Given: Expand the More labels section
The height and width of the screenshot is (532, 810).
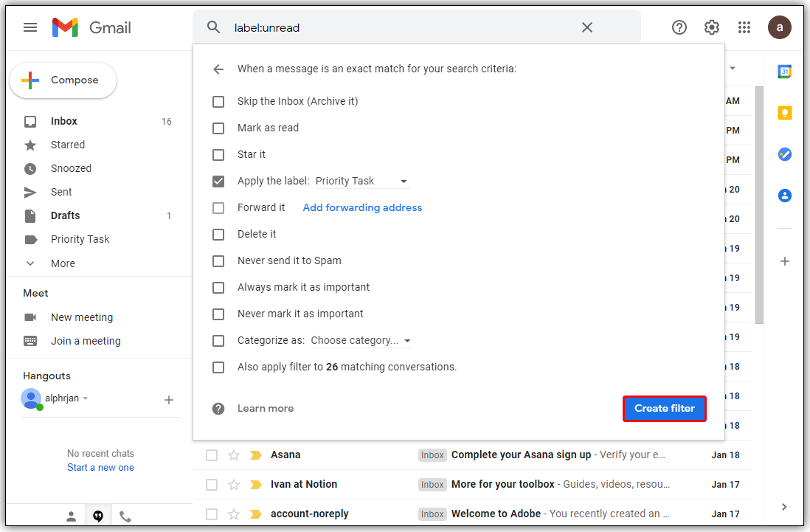Looking at the screenshot, I should [x=63, y=263].
